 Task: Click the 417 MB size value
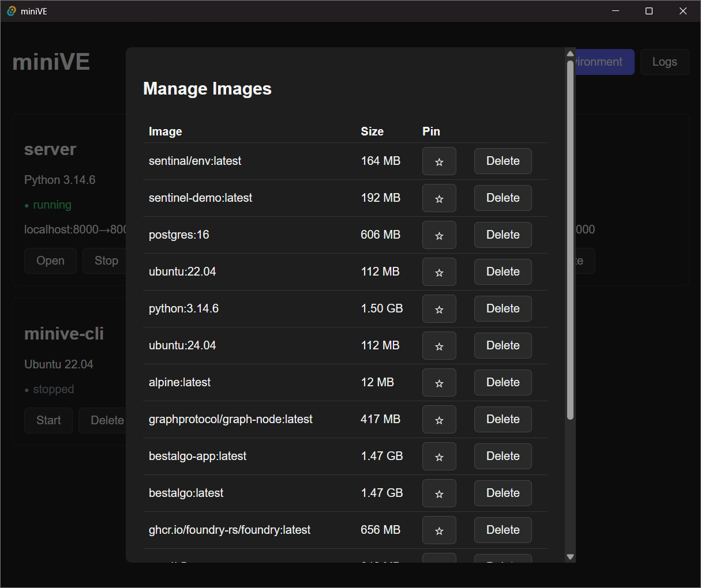380,419
